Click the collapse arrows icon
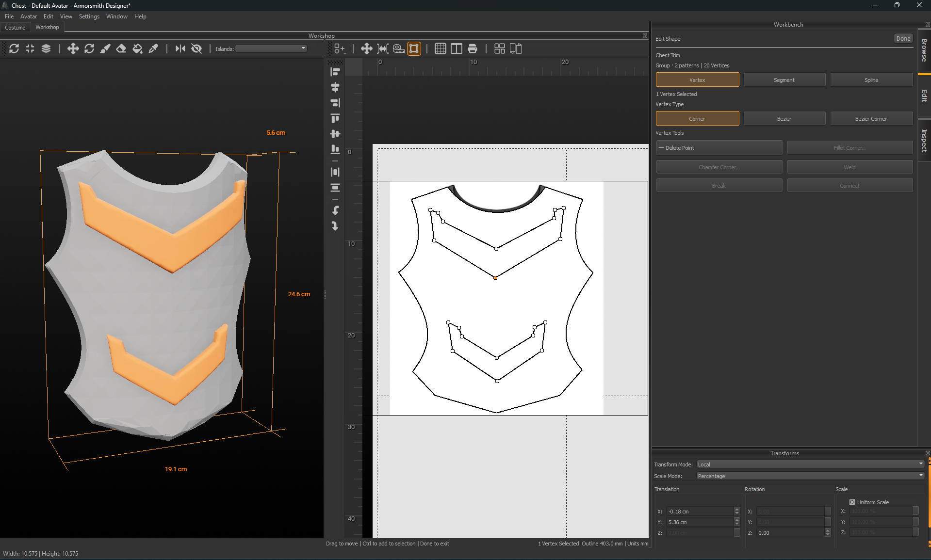931x560 pixels. click(30, 48)
